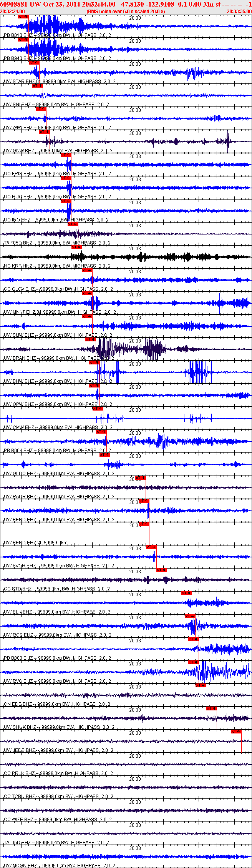252x868 pixels.
Task: Click the UW MOON EHZ label
Action: (59, 866)
